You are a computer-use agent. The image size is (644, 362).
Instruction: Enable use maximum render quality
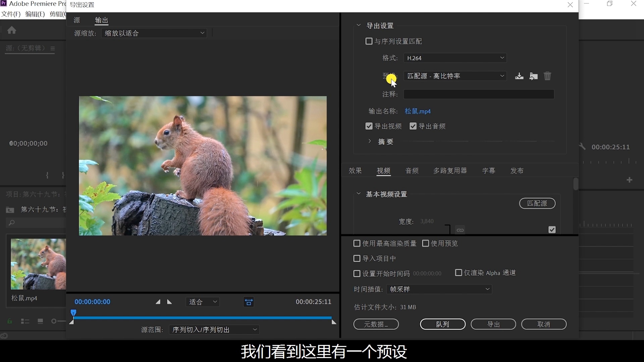coord(357,243)
